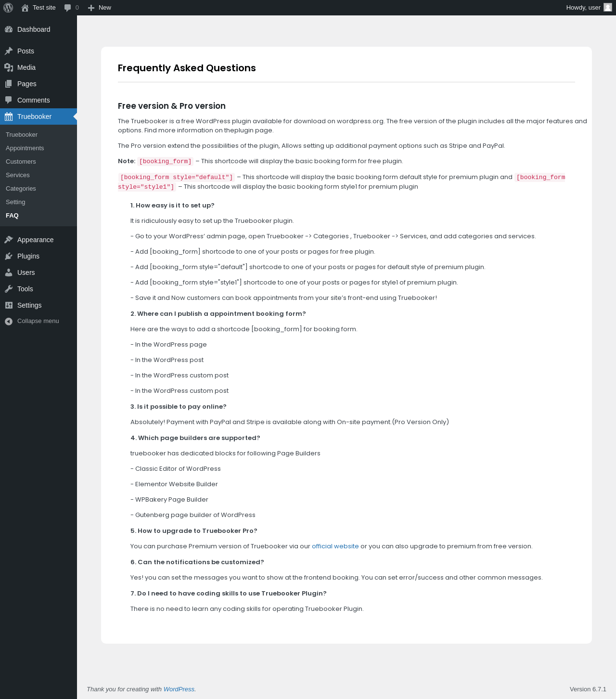Open the comments bubble icon in admin bar
Viewport: 616px width, 699px height.
[x=68, y=8]
